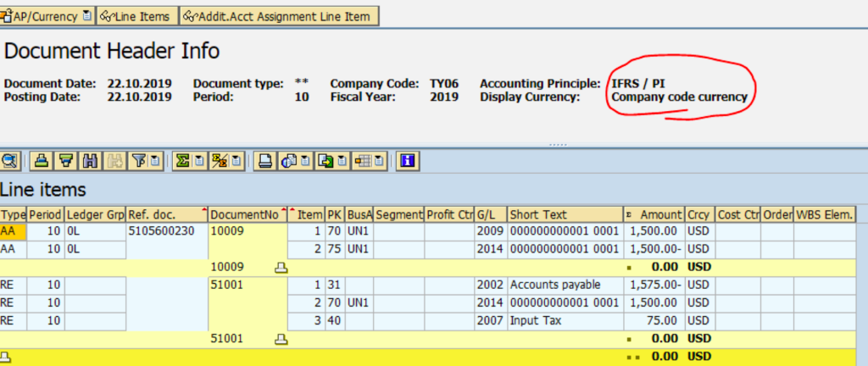
Task: Click the AP/Currency button
Action: (x=47, y=16)
